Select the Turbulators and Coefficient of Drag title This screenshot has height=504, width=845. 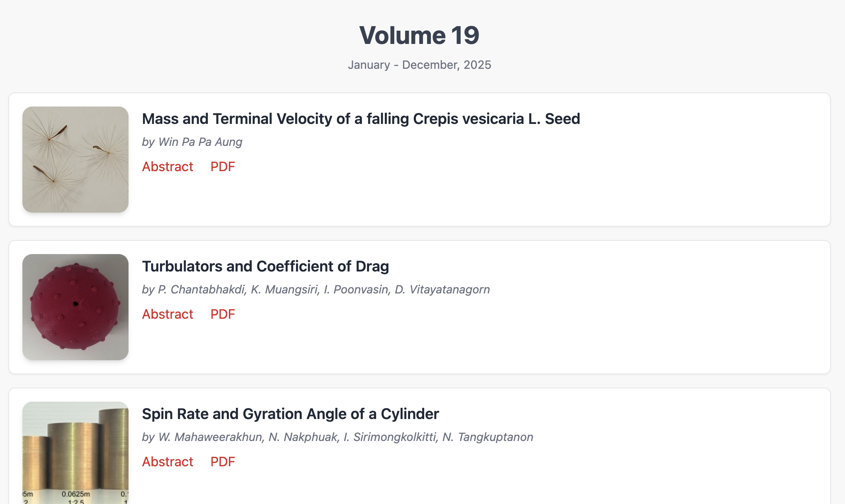coord(265,267)
